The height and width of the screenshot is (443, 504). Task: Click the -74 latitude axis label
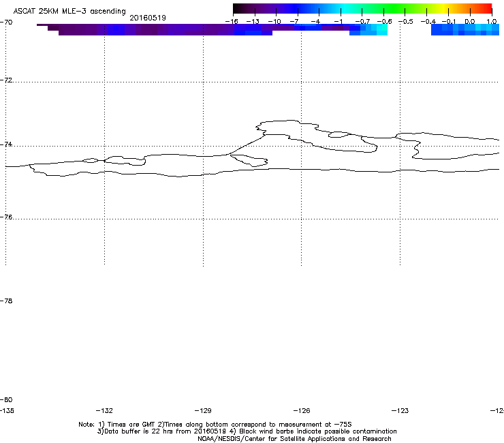[x=6, y=144]
